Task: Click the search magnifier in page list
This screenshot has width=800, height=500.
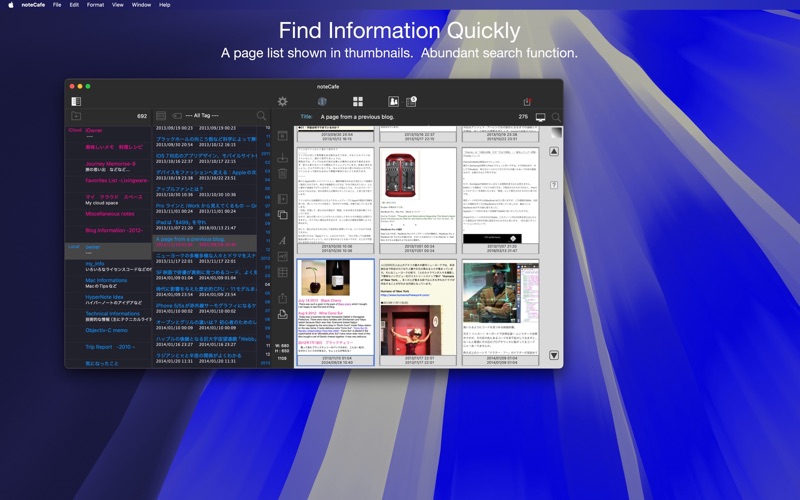Action: point(261,116)
